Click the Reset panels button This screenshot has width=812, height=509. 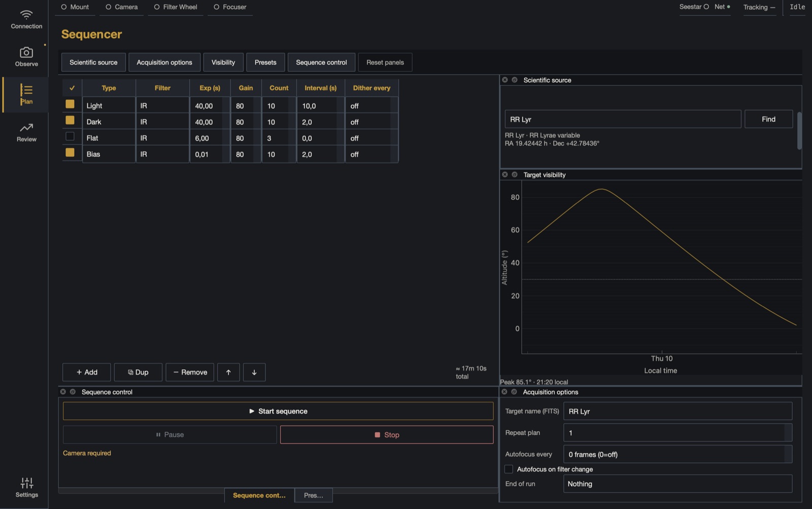pos(385,62)
